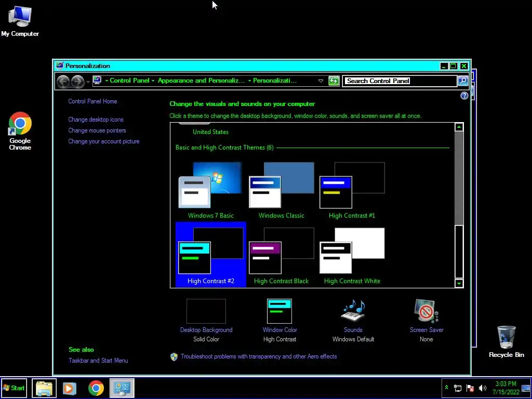This screenshot has height=399, width=532.
Task: Click theme list scroll up arrow
Action: tap(459, 127)
